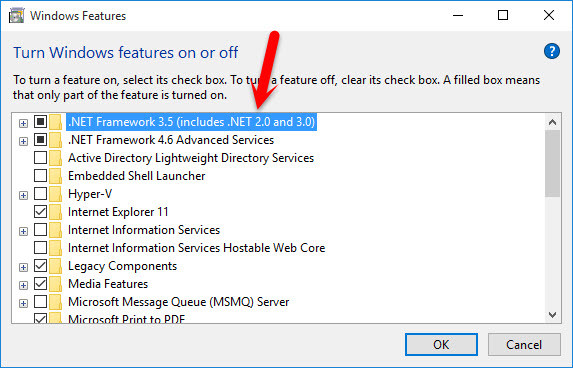Screen dimensions: 573x368
Task: Expand the Microsoft Message Queue Server node
Action: 23,303
